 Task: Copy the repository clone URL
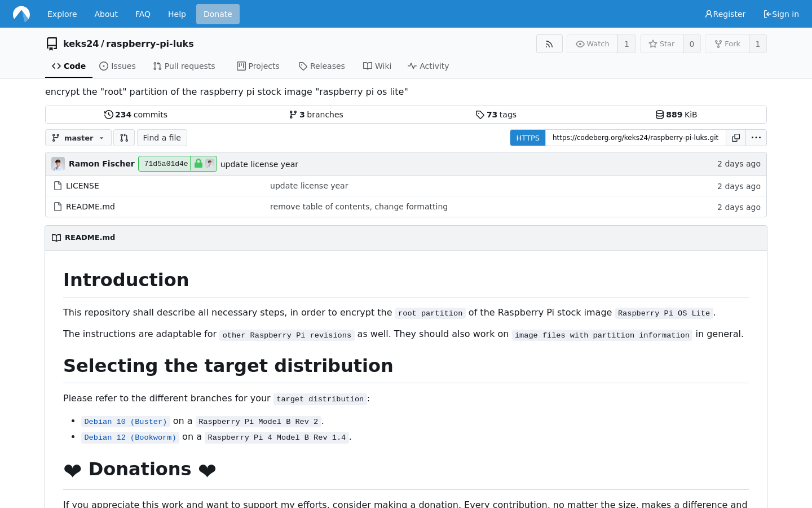tap(736, 138)
